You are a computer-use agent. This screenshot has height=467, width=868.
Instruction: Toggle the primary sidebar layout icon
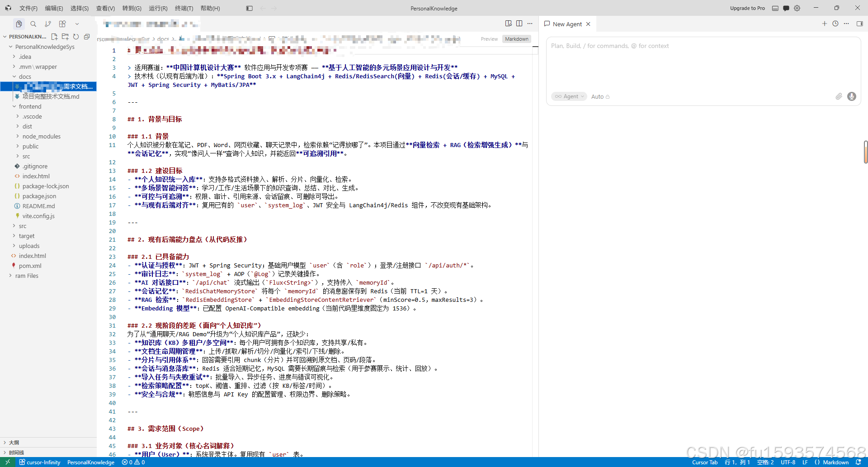[249, 8]
